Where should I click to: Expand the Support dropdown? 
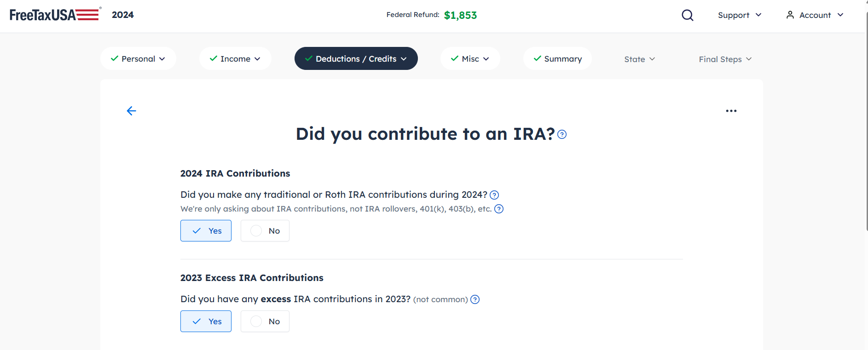[x=740, y=15]
